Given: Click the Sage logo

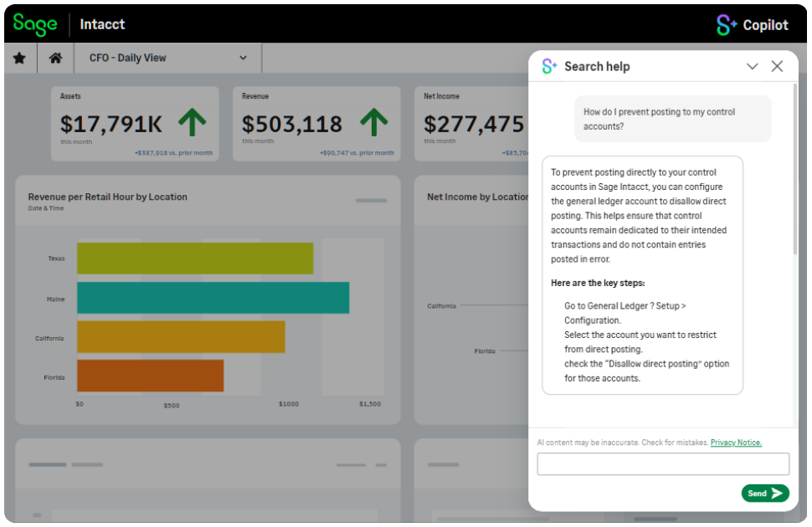Looking at the screenshot, I should (x=34, y=24).
